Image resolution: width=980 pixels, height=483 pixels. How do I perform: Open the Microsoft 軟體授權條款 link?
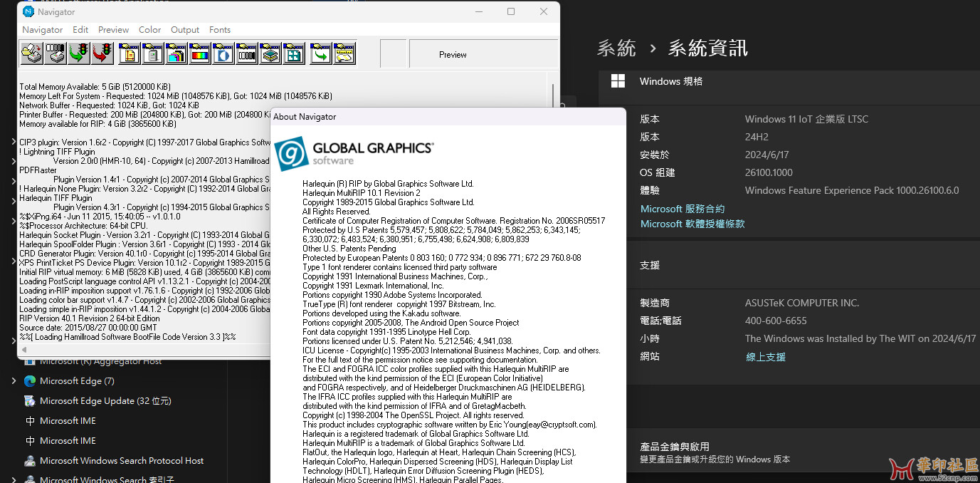point(692,224)
